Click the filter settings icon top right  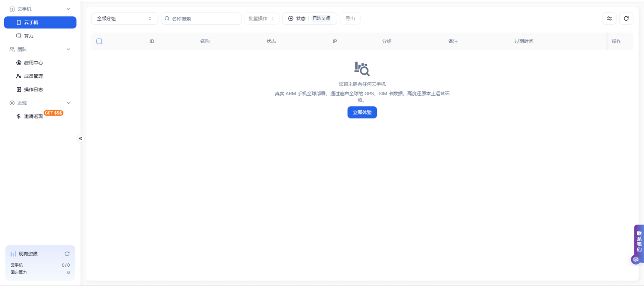click(x=610, y=18)
